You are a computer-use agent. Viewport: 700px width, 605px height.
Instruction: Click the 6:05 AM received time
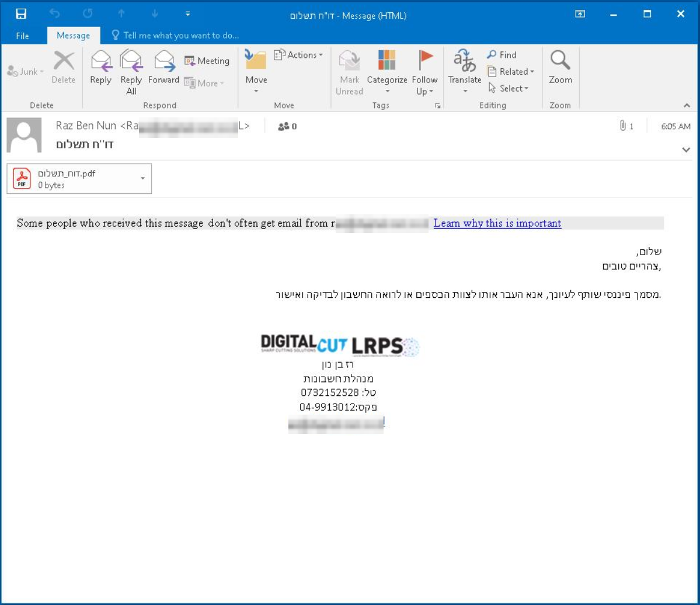tap(675, 126)
